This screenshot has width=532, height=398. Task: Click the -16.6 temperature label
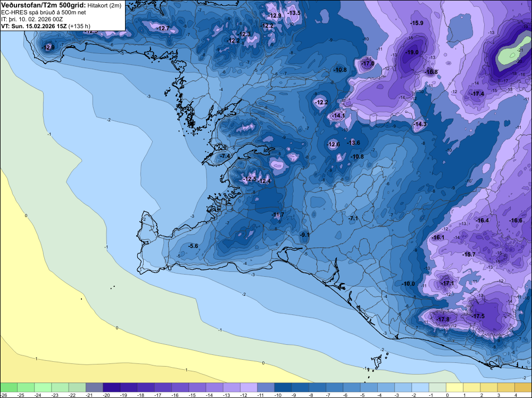[516, 220]
